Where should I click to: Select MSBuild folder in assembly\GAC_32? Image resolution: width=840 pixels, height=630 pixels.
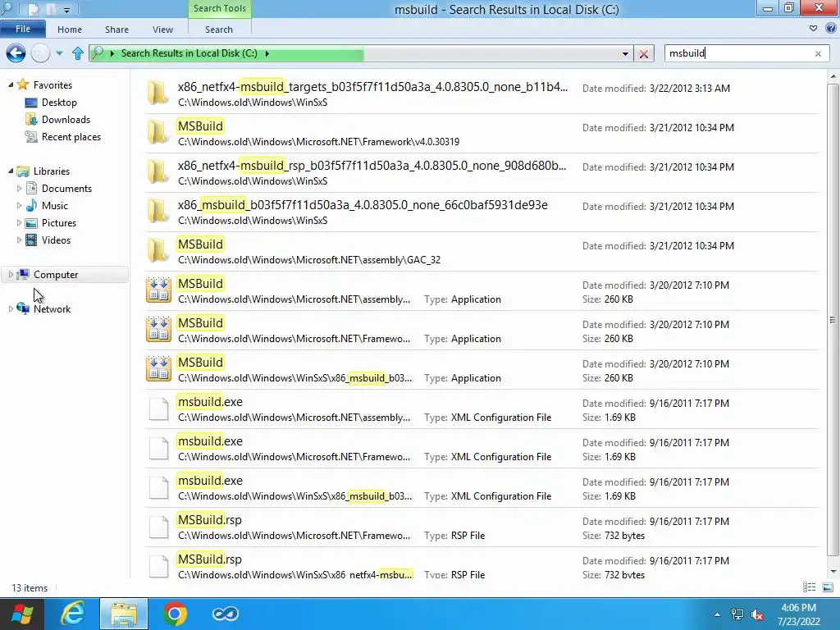[x=482, y=251]
